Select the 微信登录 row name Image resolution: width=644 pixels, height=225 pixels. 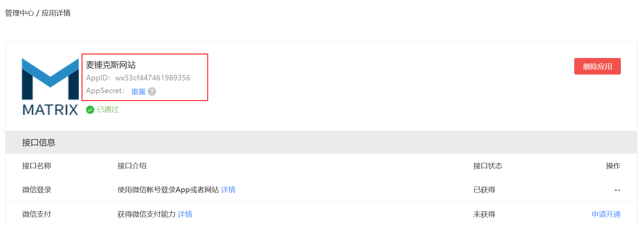coord(37,190)
